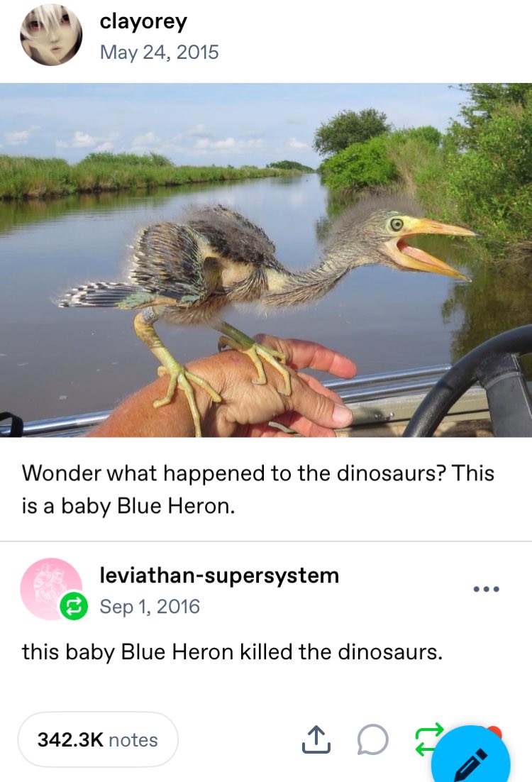Tap the red like heart behind compose button
Viewport: 532px width, 782px height.
[x=494, y=732]
